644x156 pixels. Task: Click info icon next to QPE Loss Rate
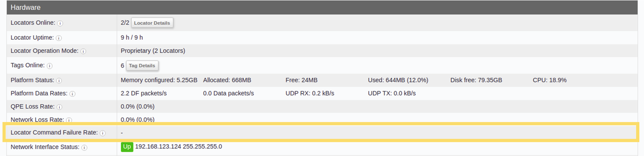(59, 107)
